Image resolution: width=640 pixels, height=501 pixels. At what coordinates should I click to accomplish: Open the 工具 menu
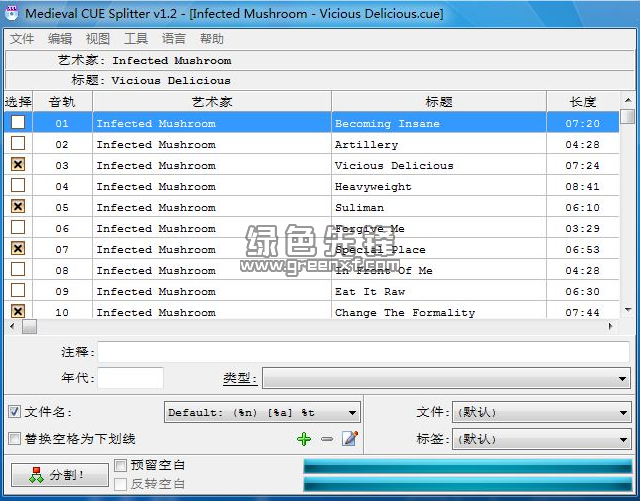[136, 39]
